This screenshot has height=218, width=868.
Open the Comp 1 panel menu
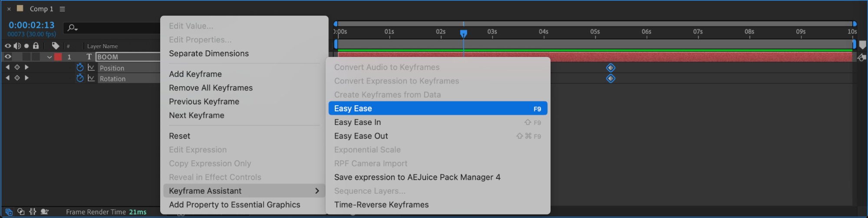coord(62,9)
